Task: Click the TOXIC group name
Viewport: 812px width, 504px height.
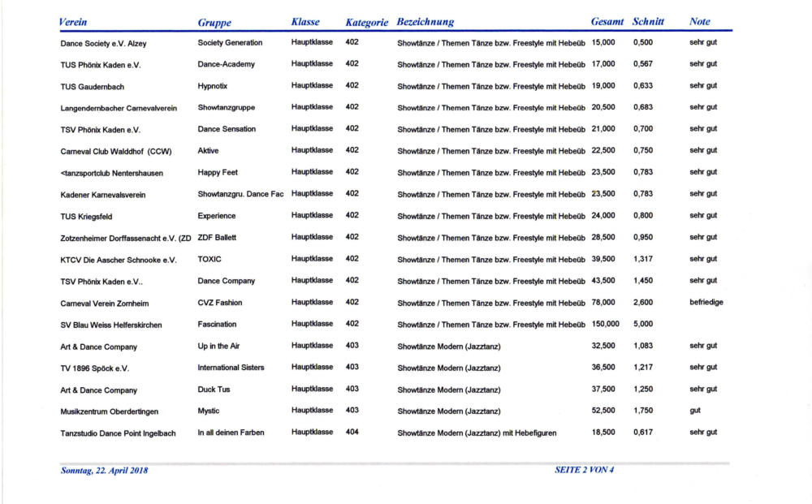Action: point(209,259)
